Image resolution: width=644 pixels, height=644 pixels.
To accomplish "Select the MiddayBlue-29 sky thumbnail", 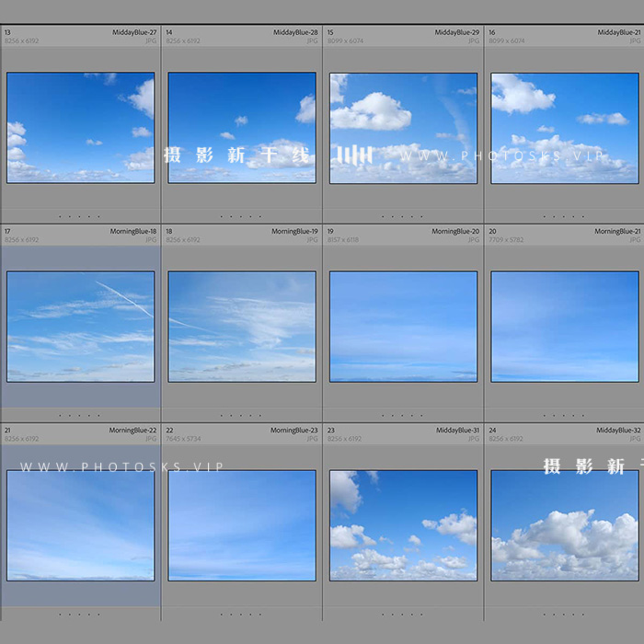I will coord(403,128).
